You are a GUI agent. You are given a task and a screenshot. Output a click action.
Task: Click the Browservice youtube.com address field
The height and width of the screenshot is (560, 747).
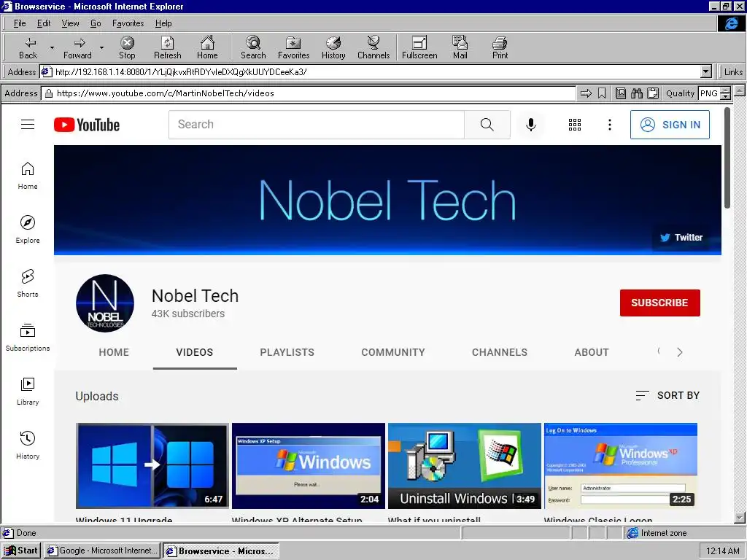pos(309,93)
